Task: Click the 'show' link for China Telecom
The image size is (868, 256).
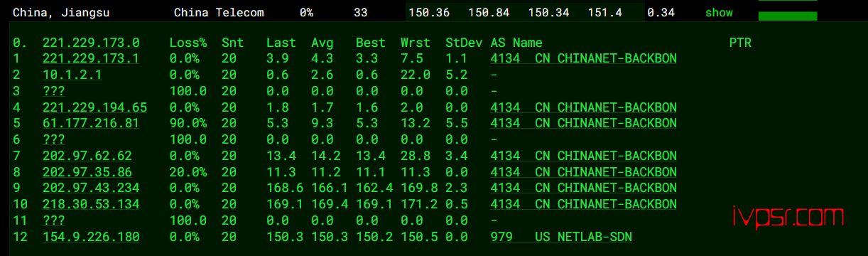Action: point(719,13)
